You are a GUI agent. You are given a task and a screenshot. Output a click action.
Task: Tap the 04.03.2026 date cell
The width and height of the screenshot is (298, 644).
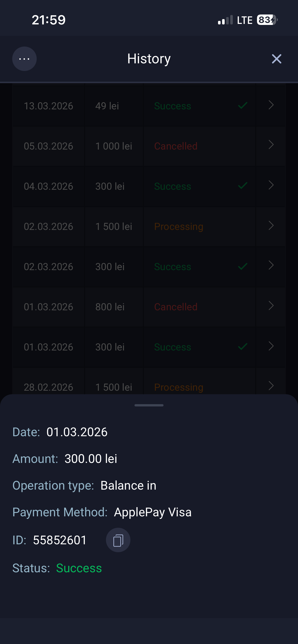(48, 186)
